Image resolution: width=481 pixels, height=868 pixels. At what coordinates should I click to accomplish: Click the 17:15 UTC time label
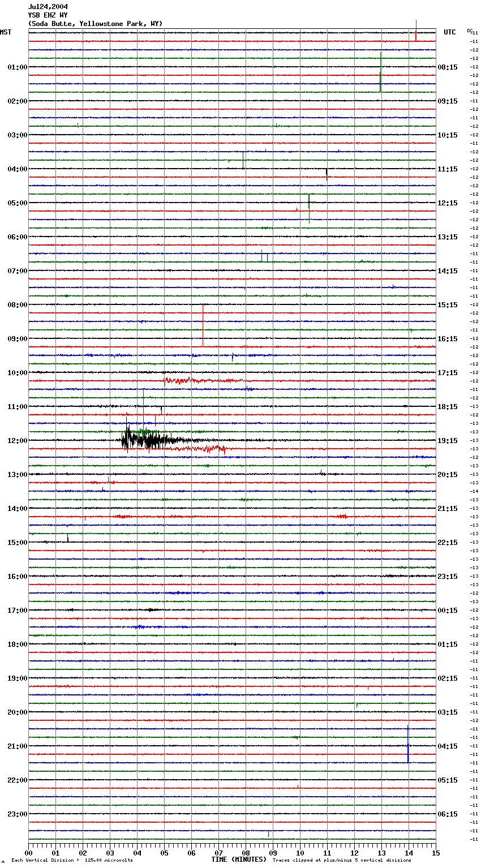click(x=448, y=373)
